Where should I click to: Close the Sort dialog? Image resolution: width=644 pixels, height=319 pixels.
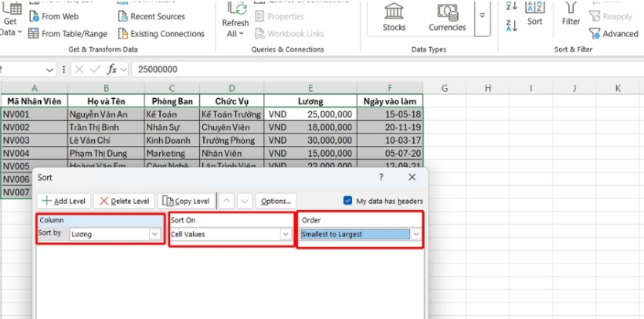[412, 177]
